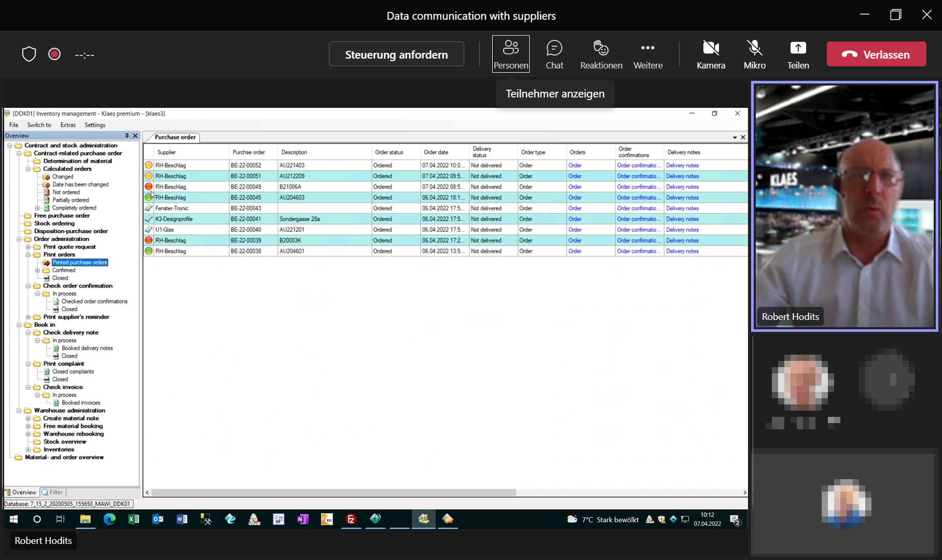Select Booked delivery notes item
Image resolution: width=942 pixels, height=560 pixels.
click(x=87, y=348)
